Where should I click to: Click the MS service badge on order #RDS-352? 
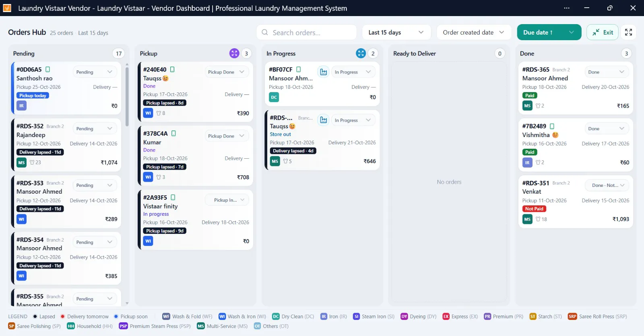(21, 162)
